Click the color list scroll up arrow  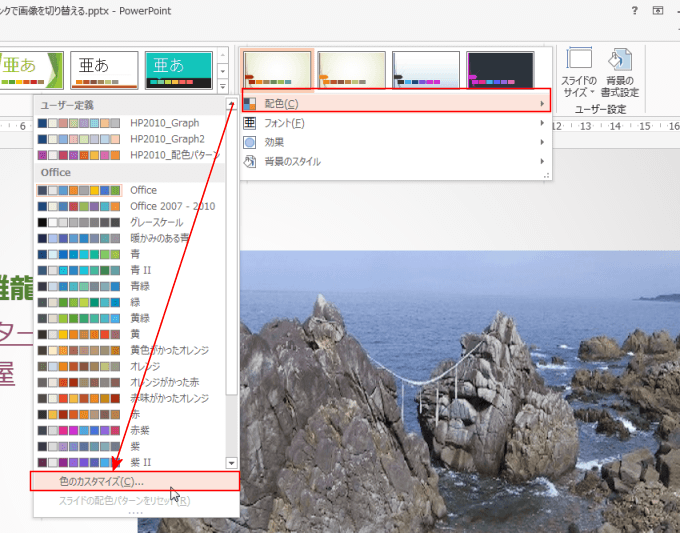click(x=232, y=104)
